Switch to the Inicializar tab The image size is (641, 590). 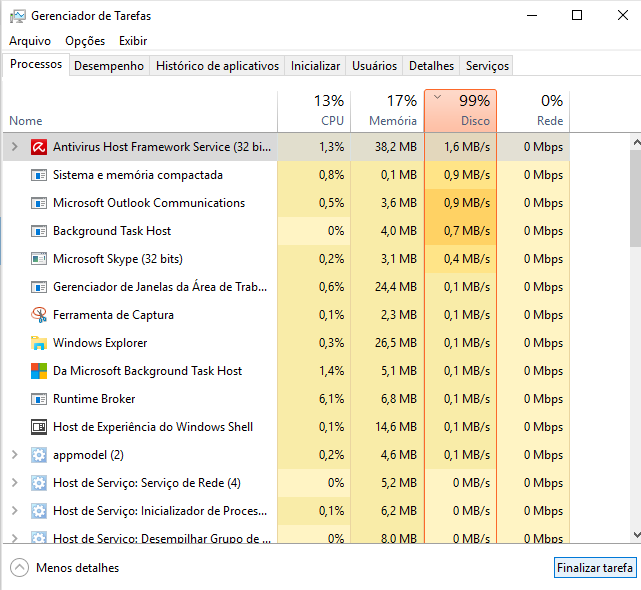click(x=315, y=66)
